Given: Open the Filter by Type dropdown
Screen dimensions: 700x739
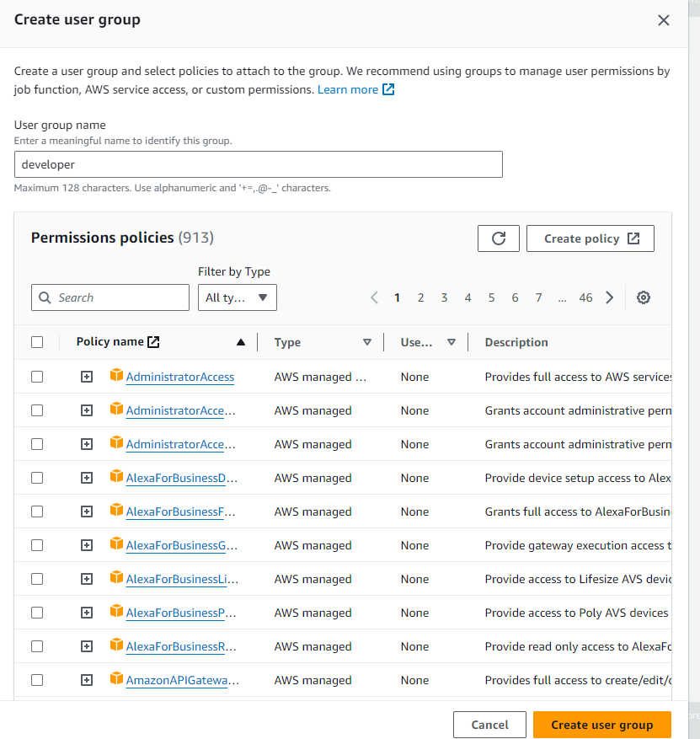Looking at the screenshot, I should tap(238, 297).
